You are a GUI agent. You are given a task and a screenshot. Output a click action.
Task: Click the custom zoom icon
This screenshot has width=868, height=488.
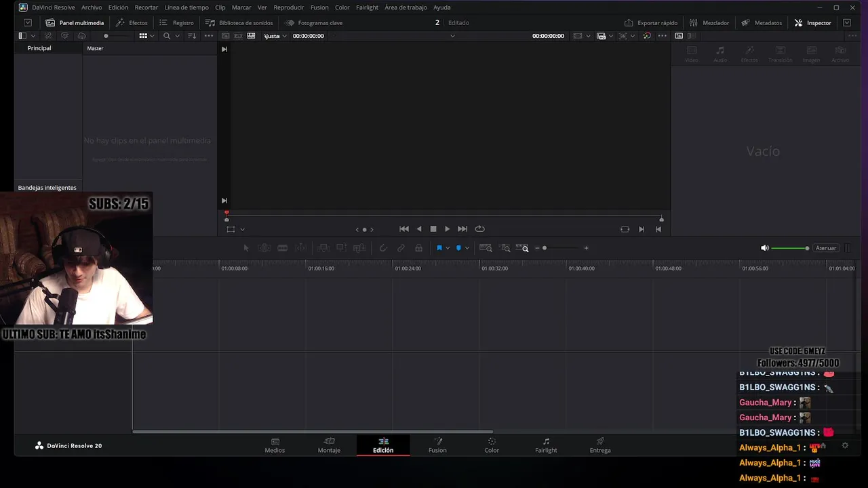coord(522,248)
